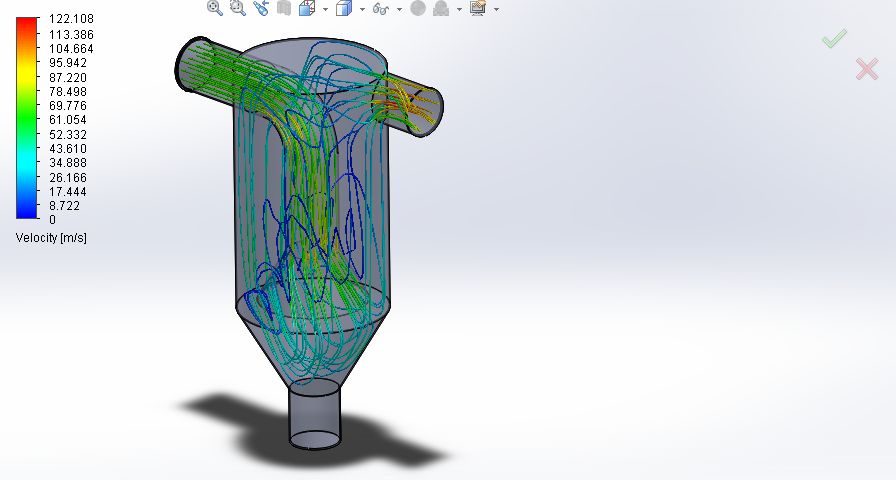
Task: Expand the View Settings dropdown arrow
Action: (x=496, y=9)
